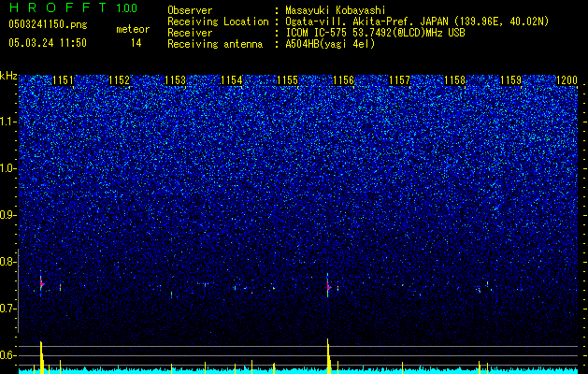Click the 1155 time marker
This screenshot has height=374, width=588.
tap(287, 80)
